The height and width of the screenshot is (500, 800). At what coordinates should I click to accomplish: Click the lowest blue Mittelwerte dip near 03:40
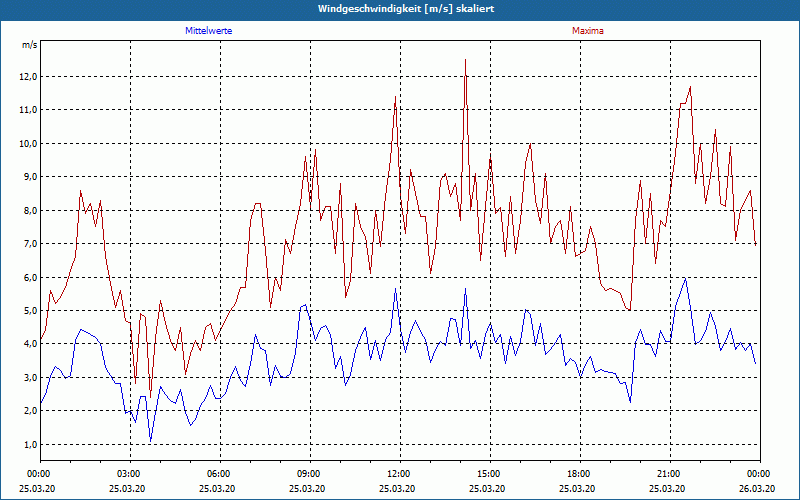point(151,441)
